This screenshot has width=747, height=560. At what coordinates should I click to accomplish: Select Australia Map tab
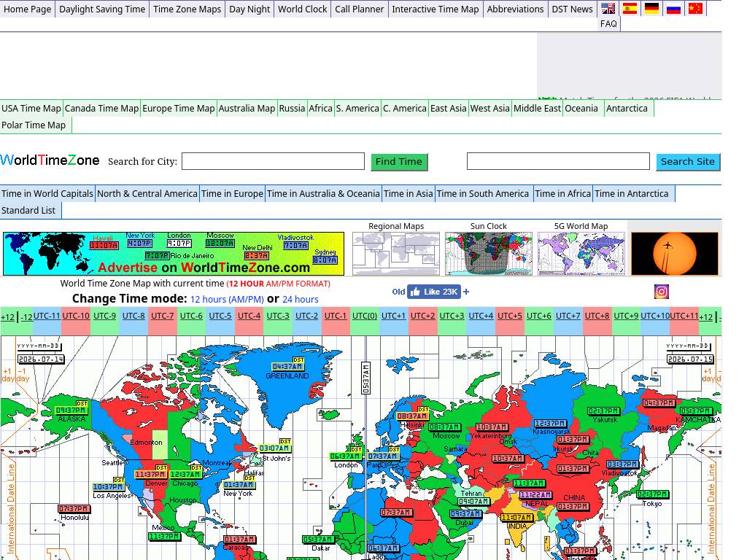point(247,109)
